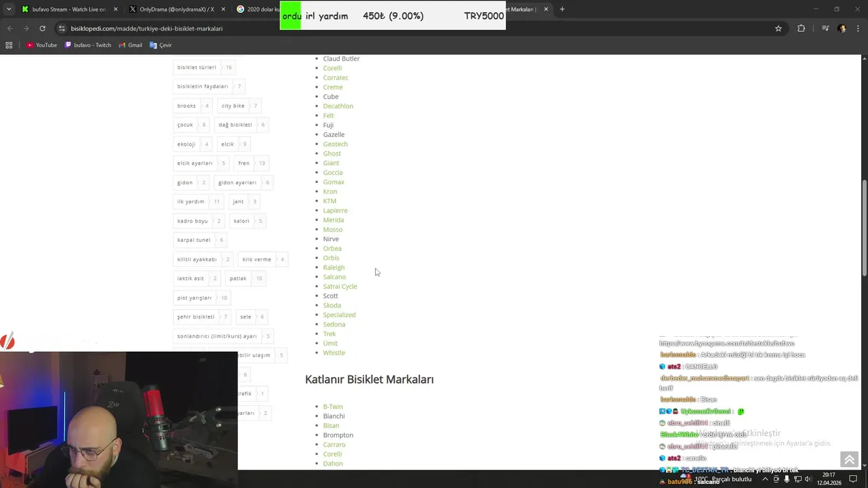Reload the current page
Viewport: 868px width, 488px height.
click(42, 28)
